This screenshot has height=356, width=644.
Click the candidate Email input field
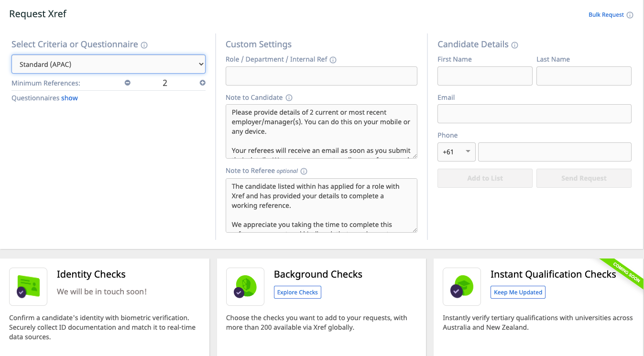(534, 114)
